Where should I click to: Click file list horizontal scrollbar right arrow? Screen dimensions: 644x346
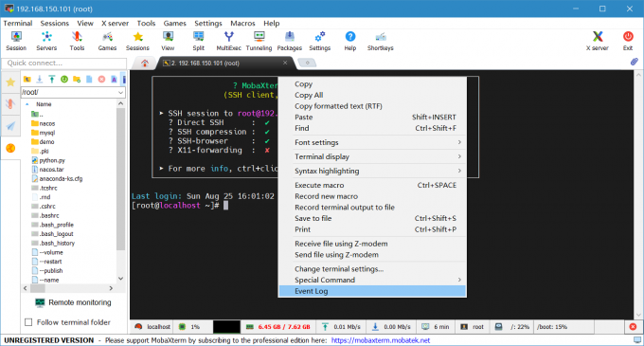click(111, 288)
